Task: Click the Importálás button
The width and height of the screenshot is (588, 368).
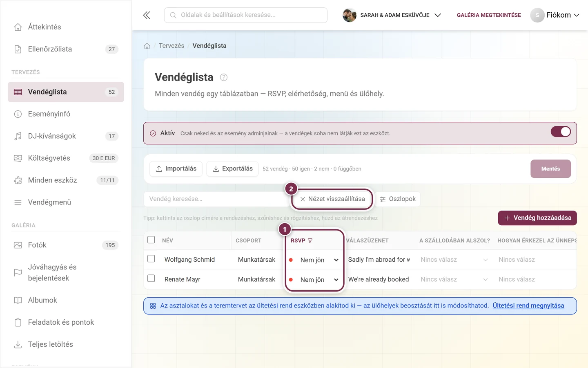Action: coord(176,169)
